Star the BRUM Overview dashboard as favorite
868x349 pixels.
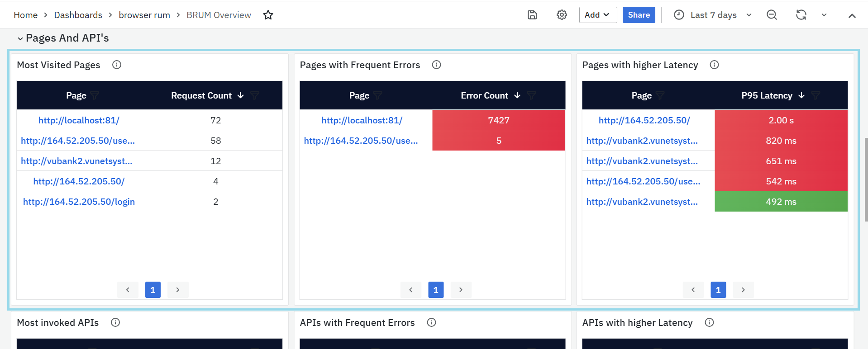[x=268, y=15]
